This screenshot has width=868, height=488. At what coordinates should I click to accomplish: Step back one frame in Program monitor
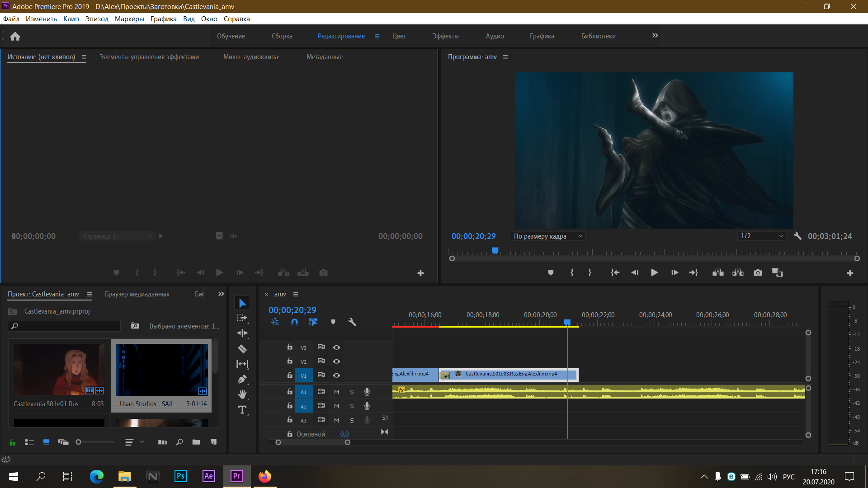(x=635, y=272)
